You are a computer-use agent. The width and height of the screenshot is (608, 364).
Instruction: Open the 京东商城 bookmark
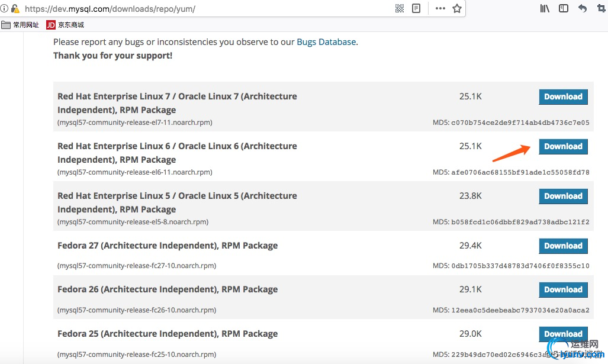point(65,25)
